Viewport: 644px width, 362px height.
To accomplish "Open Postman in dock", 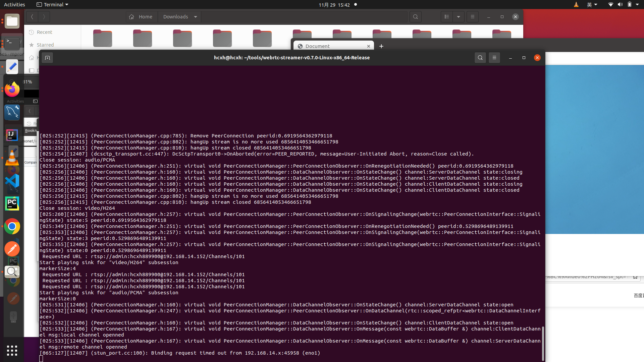I will coord(12,249).
